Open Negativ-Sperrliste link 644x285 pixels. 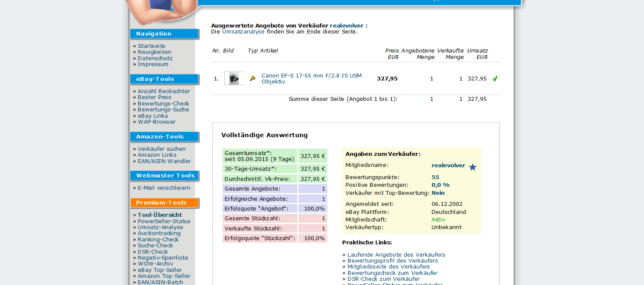click(163, 257)
